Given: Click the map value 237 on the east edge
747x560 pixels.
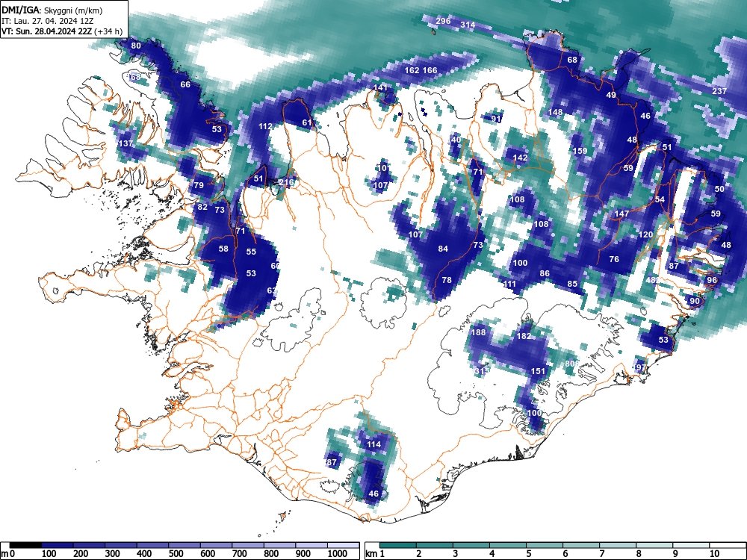Looking at the screenshot, I should tap(719, 91).
